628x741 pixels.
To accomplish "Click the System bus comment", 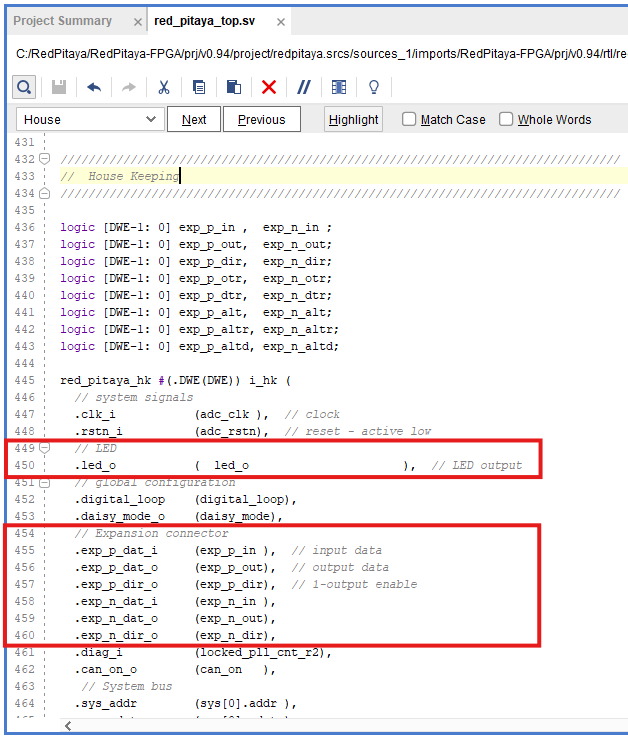I will [127, 687].
